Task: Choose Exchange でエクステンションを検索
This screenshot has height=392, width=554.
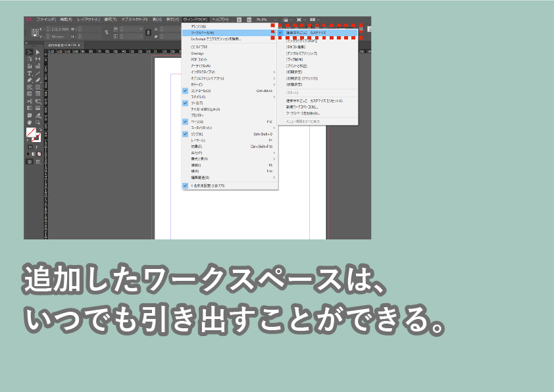Action: [x=228, y=39]
